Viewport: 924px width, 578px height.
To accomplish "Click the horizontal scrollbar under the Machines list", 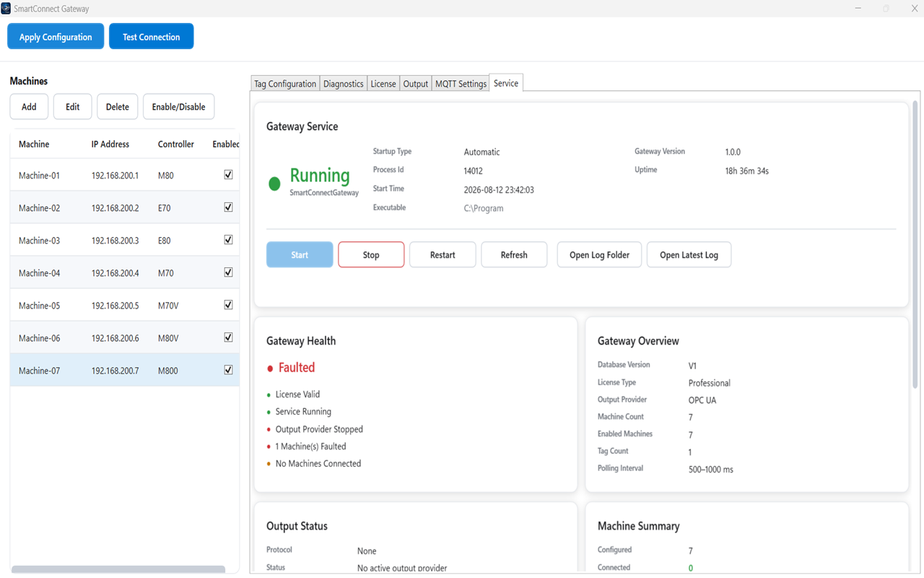I will tap(118, 569).
